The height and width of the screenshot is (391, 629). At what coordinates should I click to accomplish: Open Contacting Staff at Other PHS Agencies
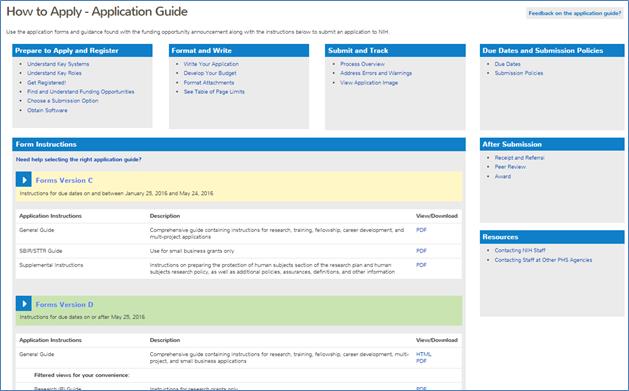(x=543, y=260)
